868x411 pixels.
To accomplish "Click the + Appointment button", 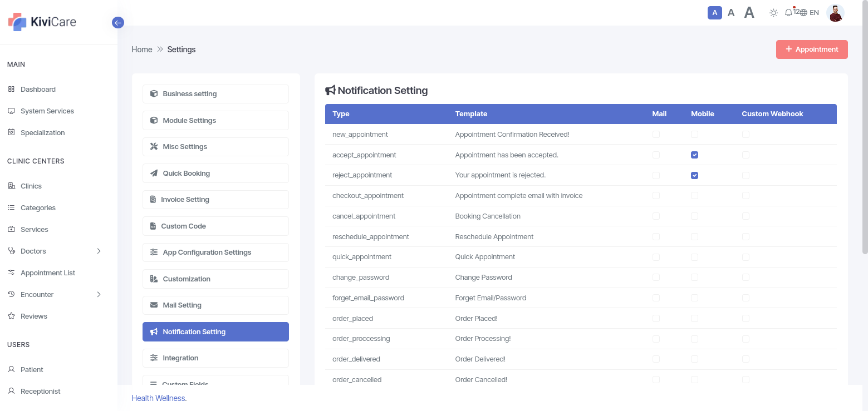I will [812, 49].
